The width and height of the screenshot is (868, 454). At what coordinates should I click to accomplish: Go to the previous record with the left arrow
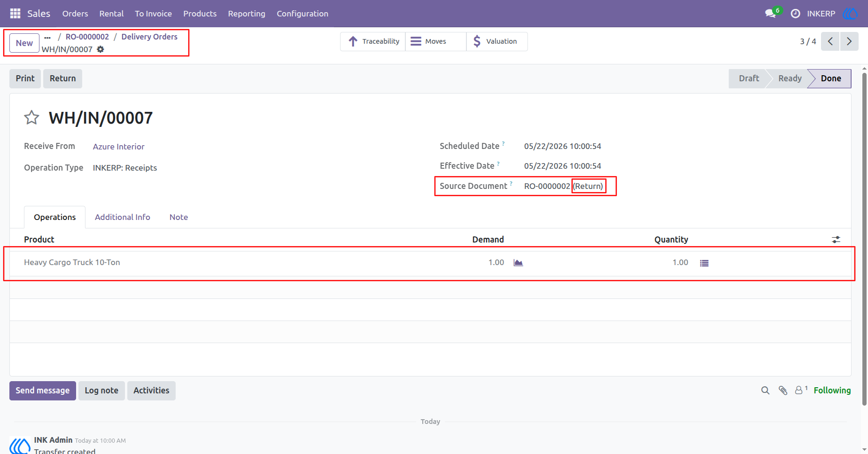[830, 41]
